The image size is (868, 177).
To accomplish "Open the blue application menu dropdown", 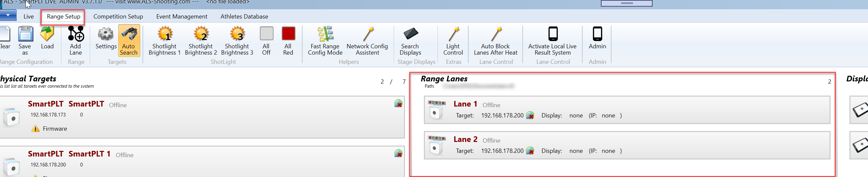I will point(8,16).
